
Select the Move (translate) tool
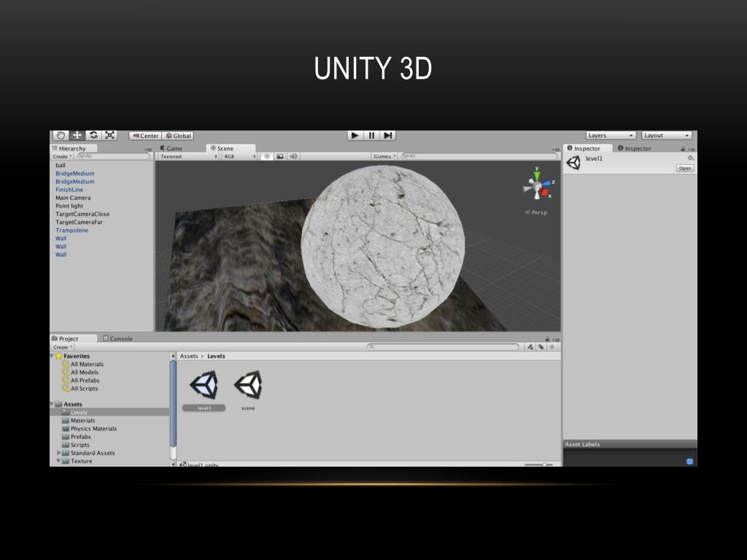coord(77,135)
